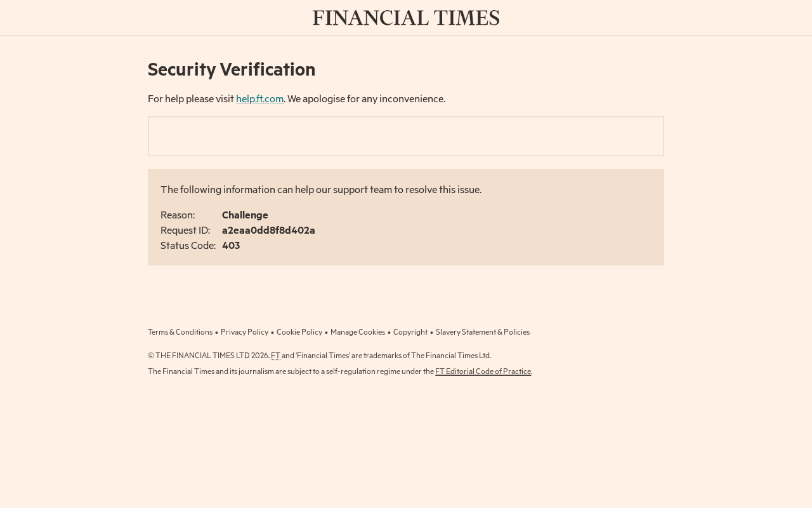Open FT Editorial Code of Practice link
This screenshot has height=508, width=812.
(x=483, y=371)
